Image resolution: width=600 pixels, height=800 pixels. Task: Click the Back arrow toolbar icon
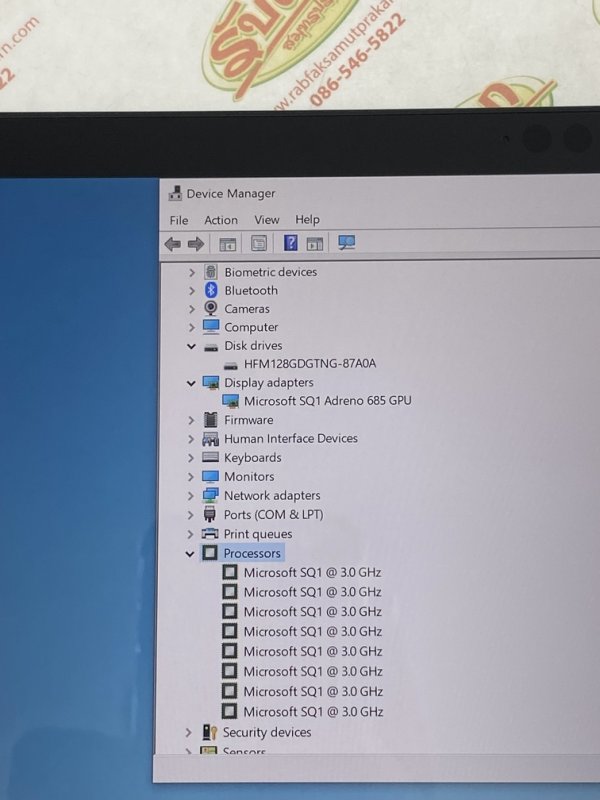173,244
